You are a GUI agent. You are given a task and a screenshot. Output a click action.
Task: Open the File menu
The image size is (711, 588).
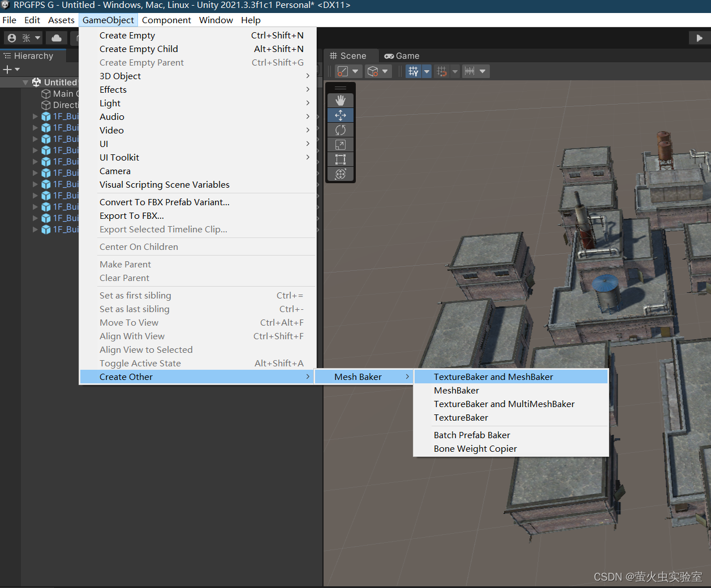pyautogui.click(x=10, y=20)
